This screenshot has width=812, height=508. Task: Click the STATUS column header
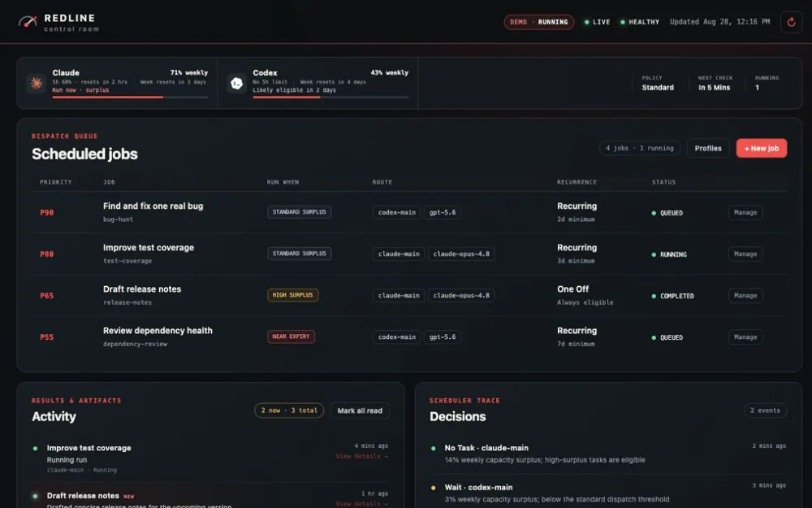coord(663,182)
